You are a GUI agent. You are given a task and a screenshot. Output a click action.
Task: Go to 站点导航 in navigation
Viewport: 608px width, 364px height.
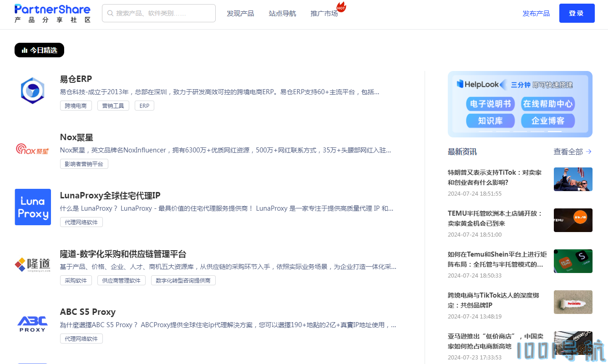[x=282, y=13]
